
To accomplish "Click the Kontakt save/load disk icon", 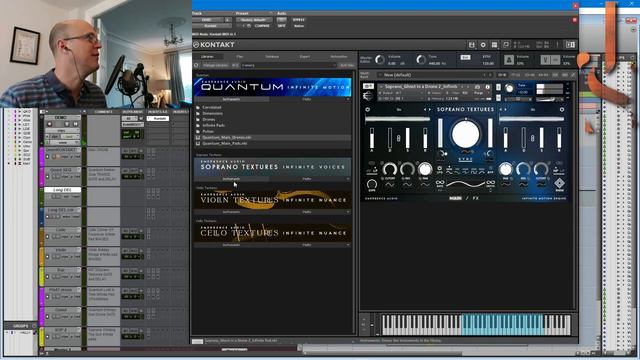I will 472,44.
